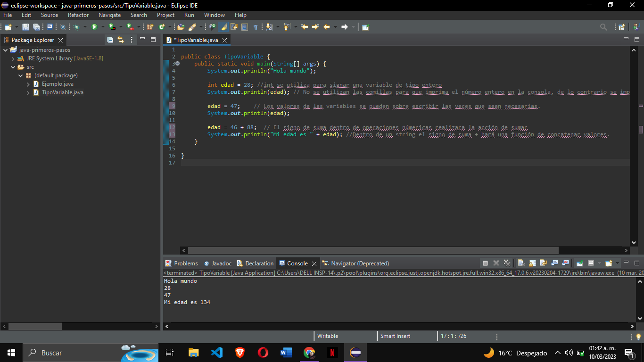Open the Navigate menu
The image size is (644, 362).
click(109, 15)
